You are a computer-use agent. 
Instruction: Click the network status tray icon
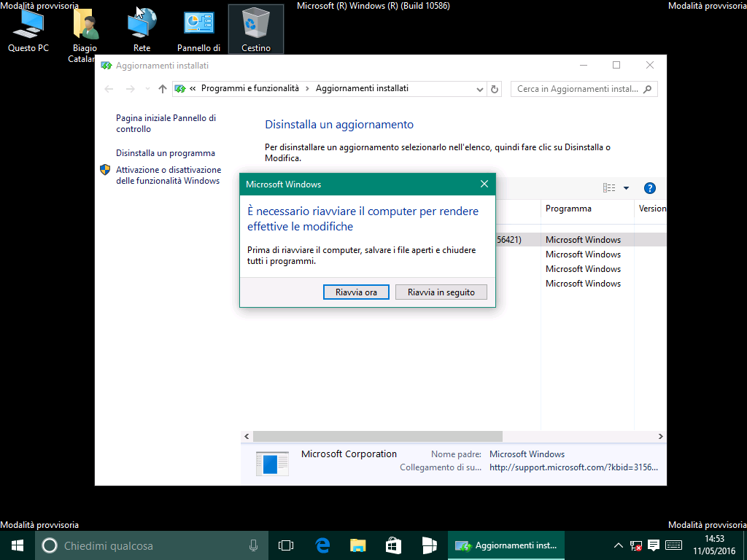tap(635, 545)
